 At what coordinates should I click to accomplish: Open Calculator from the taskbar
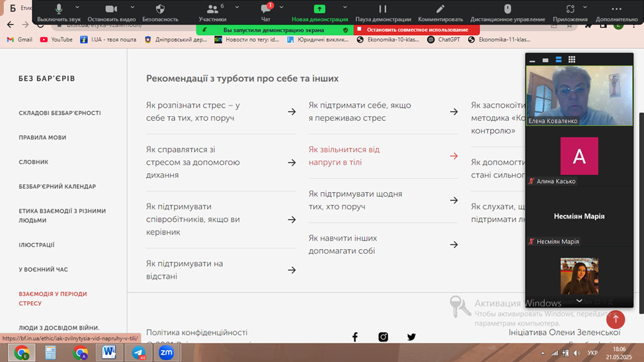[50, 353]
